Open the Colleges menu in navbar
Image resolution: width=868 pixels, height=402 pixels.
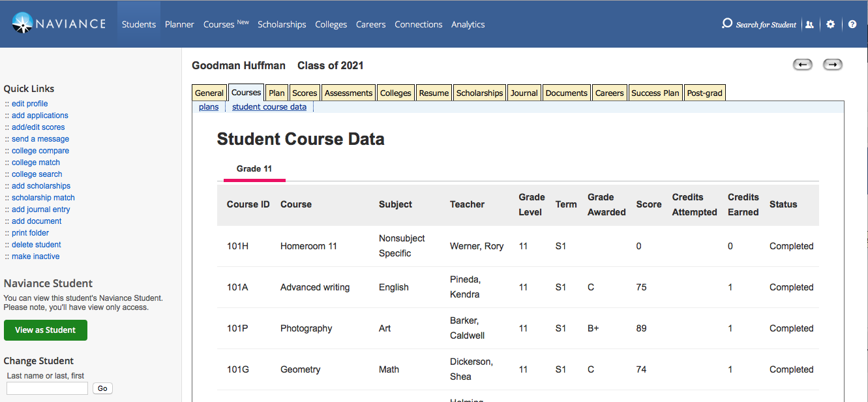[x=331, y=24]
